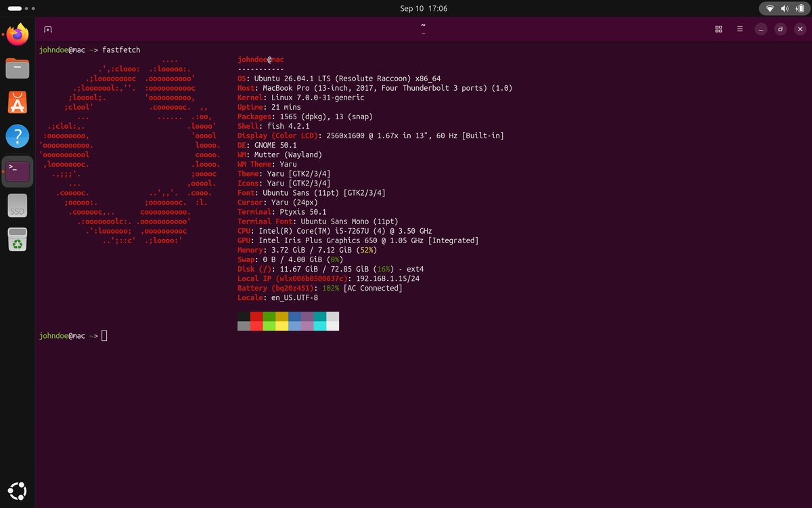
Task: Click the 'Packages: 1565 (dpkg)' line
Action: pyautogui.click(x=305, y=117)
